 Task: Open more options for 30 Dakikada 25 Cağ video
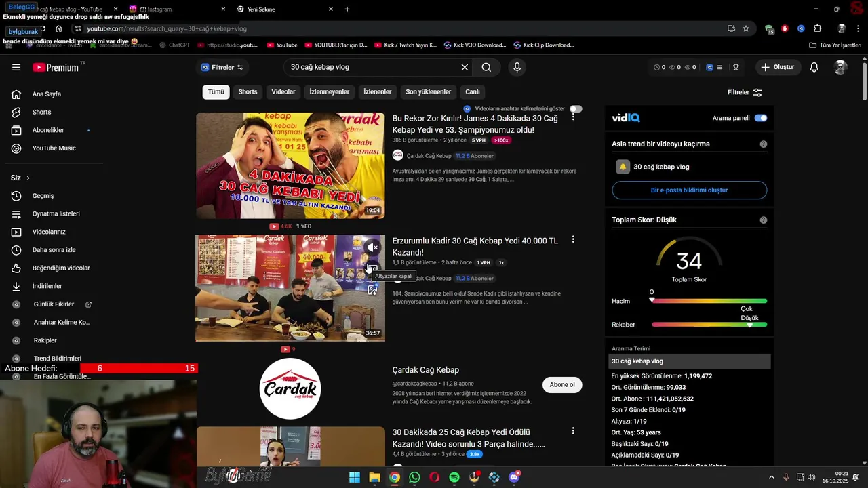(573, 430)
